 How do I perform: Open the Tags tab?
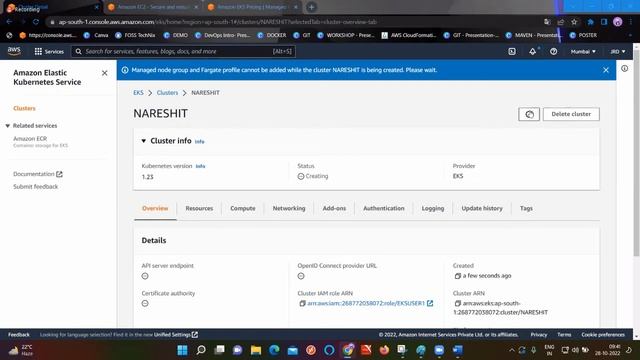(526, 208)
